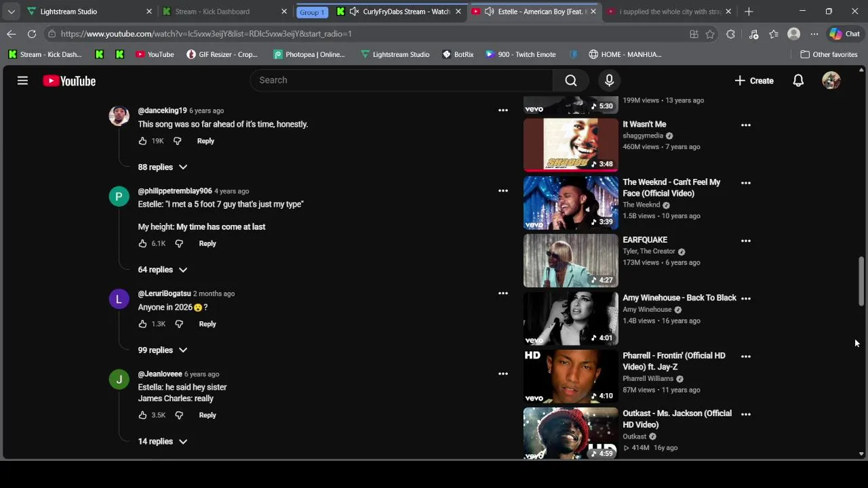Open Pharrell - Frontin' video title
The image size is (868, 488).
coord(674,361)
